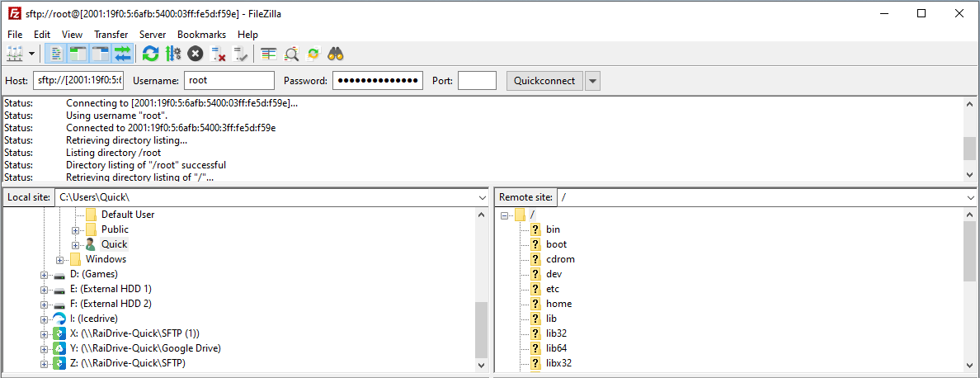Click into the Password field
The image size is (980, 378).
[378, 81]
